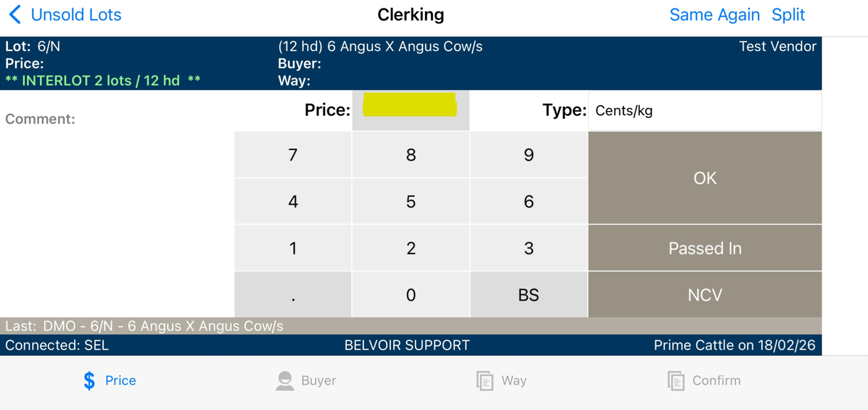This screenshot has width=868, height=410.
Task: Switch to the Confirm tab label
Action: pyautogui.click(x=716, y=381)
